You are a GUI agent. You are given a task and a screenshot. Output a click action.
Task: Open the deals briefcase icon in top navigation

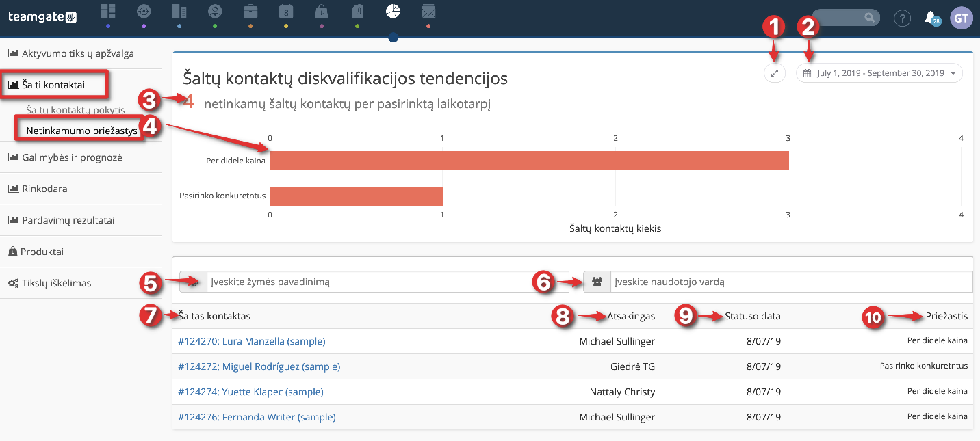pyautogui.click(x=250, y=11)
